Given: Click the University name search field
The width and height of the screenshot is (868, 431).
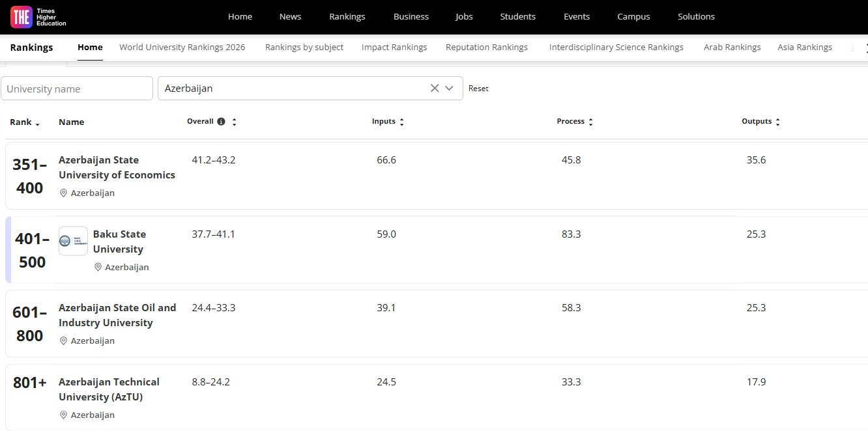Looking at the screenshot, I should click(77, 89).
